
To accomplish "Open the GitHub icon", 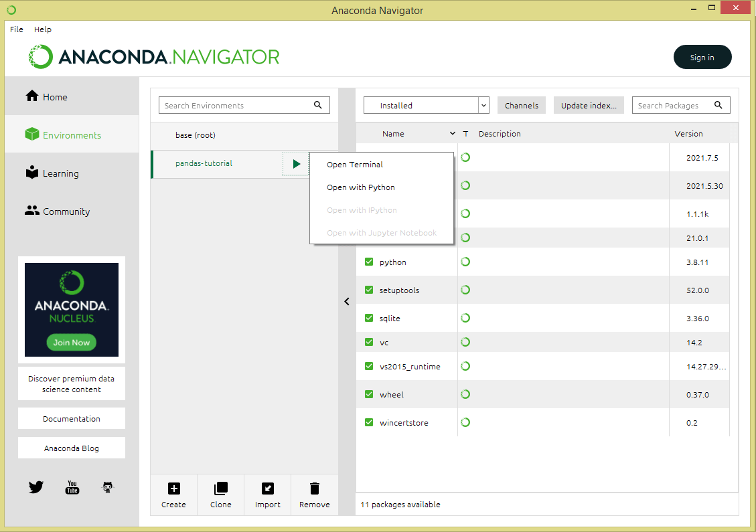I will point(108,487).
